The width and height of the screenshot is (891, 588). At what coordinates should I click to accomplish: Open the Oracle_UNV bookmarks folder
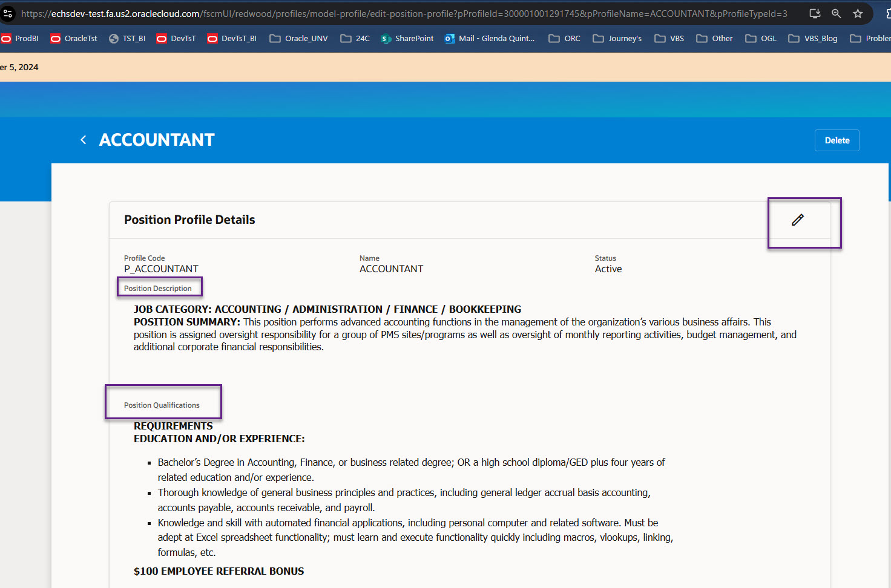pos(298,38)
